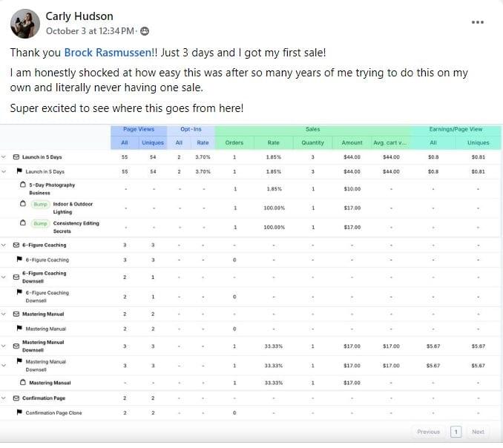
Task: Click envelope icon beside Mastering Manual Downsell
Action: click(16, 346)
